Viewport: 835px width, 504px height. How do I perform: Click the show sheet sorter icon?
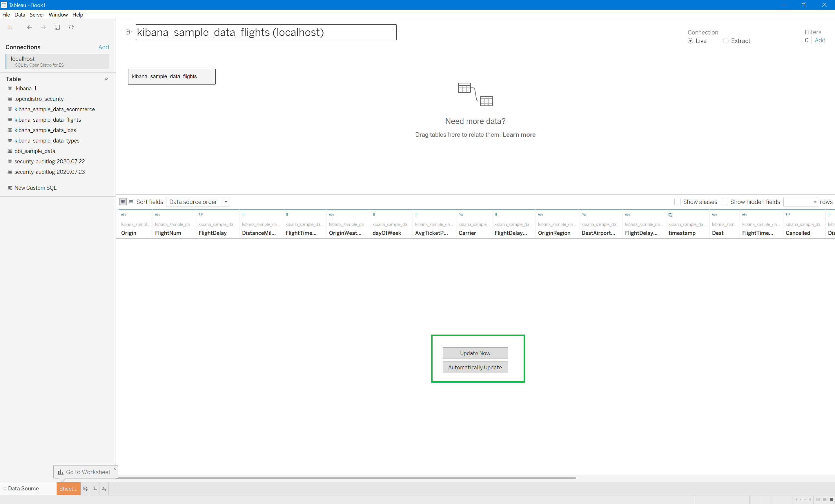pyautogui.click(x=818, y=500)
